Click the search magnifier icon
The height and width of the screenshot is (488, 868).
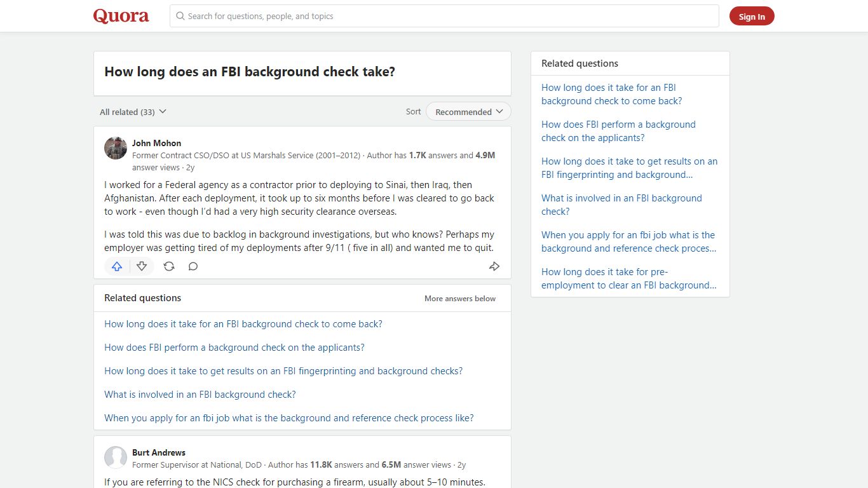coord(180,16)
